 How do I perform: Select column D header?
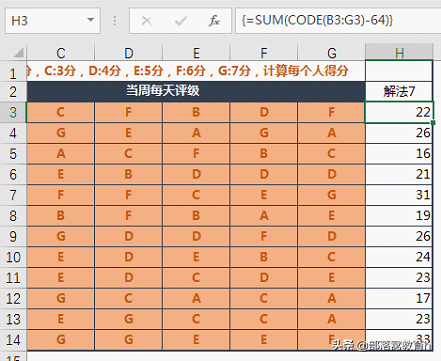[129, 53]
